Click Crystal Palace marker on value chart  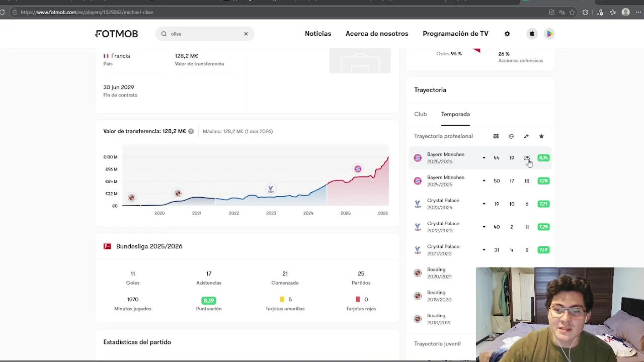tap(271, 189)
